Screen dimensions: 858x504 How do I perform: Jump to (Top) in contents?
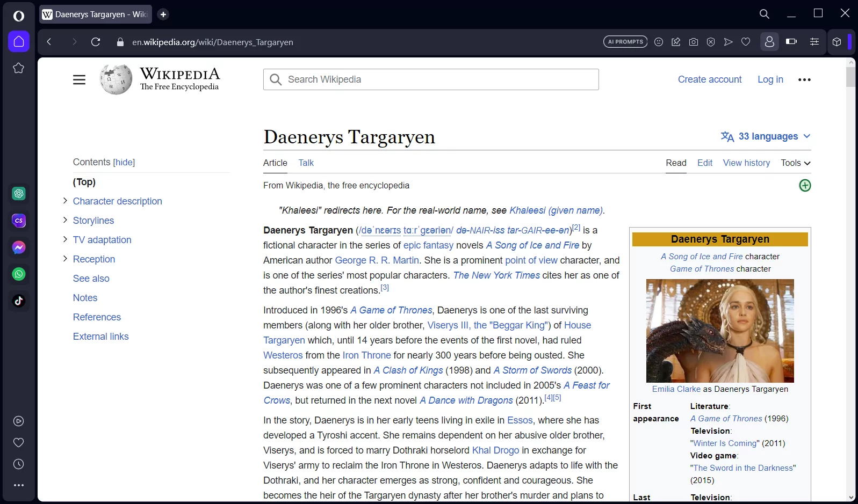(x=84, y=182)
